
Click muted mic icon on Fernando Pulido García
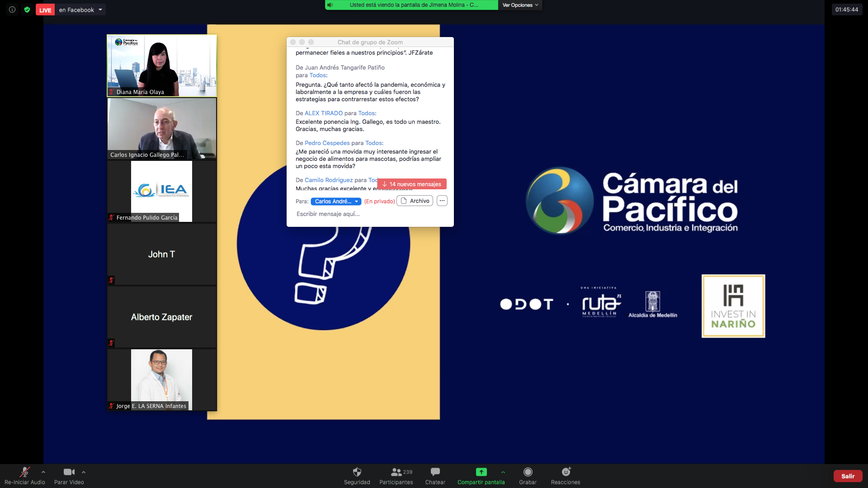click(111, 217)
